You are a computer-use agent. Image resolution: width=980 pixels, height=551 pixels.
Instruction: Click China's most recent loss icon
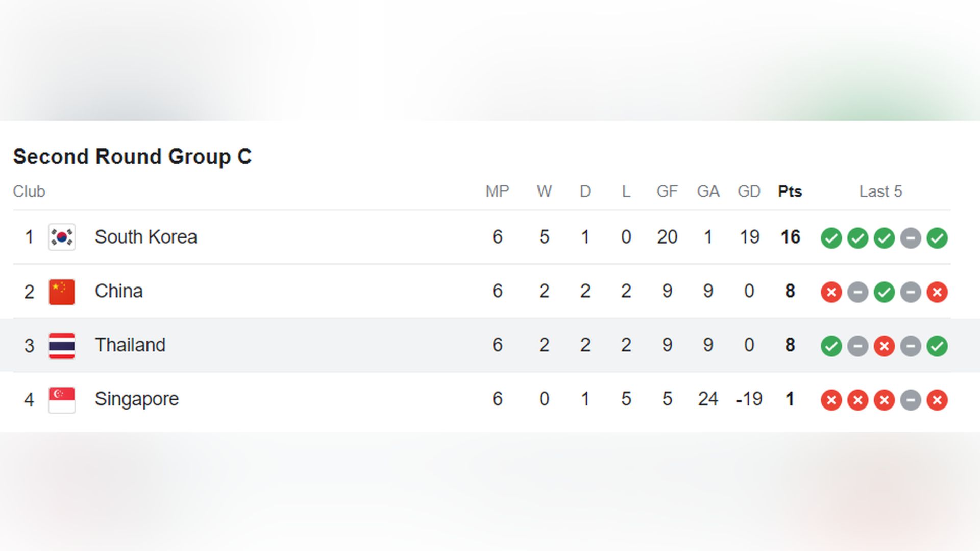937,292
